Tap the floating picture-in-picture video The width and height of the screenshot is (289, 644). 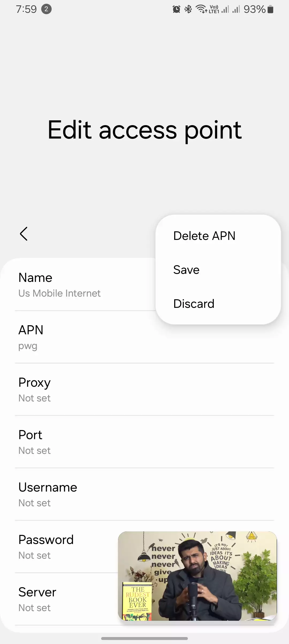click(x=197, y=576)
